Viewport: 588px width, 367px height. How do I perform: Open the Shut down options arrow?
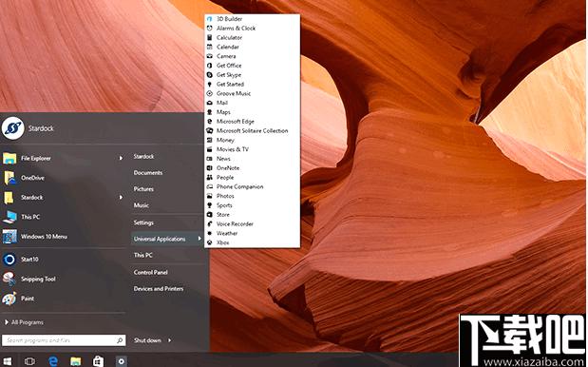click(169, 340)
